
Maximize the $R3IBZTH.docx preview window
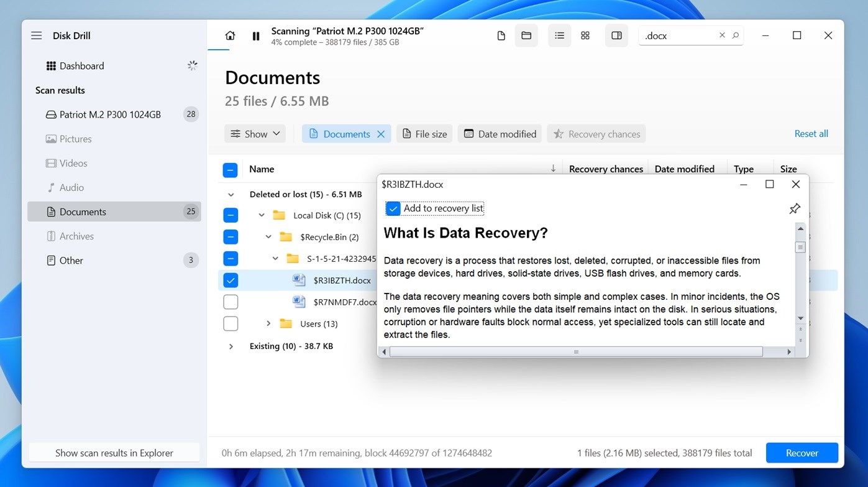(769, 184)
